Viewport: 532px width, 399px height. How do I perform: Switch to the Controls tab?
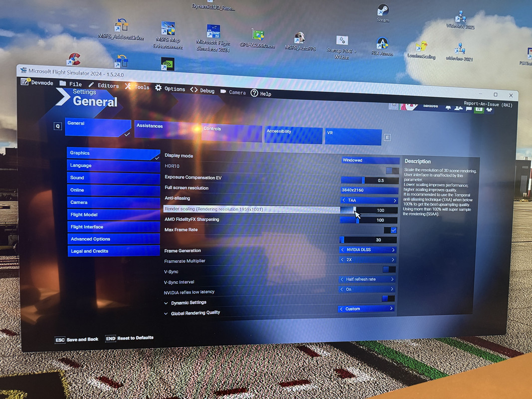[232, 133]
